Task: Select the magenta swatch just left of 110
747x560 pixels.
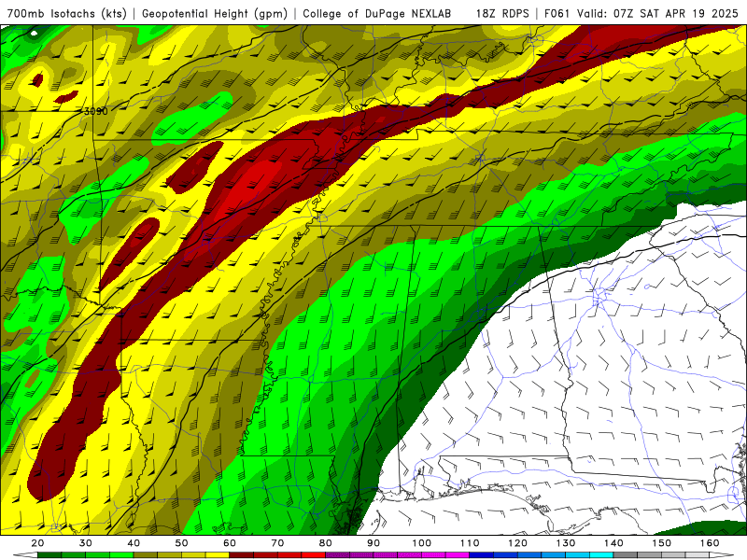Action: click(x=458, y=555)
